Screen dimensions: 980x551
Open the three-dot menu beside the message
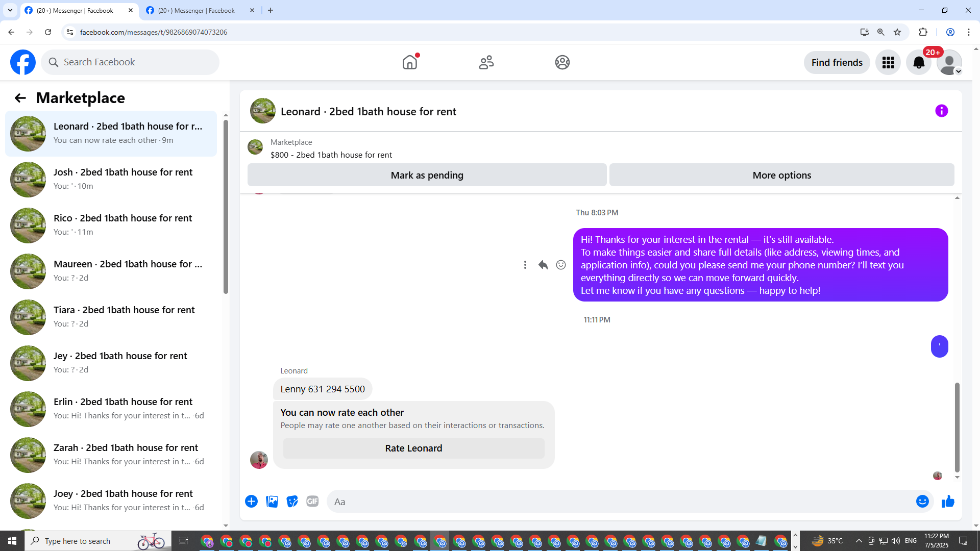(525, 265)
